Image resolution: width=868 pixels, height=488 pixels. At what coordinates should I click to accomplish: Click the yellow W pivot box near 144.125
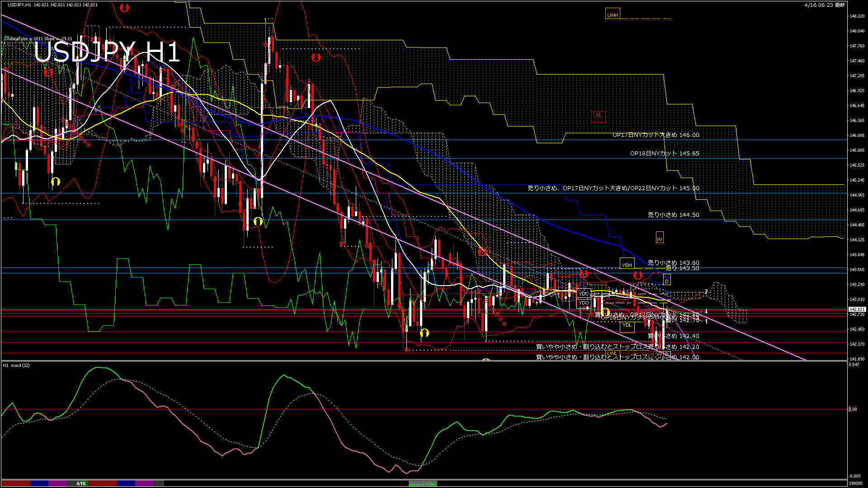coord(660,238)
